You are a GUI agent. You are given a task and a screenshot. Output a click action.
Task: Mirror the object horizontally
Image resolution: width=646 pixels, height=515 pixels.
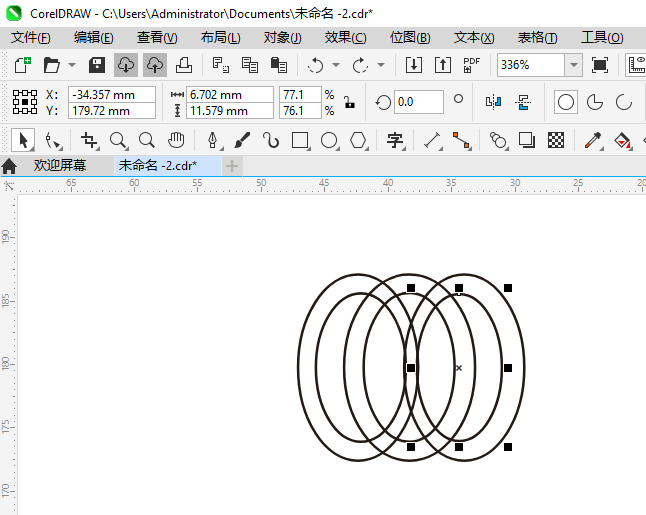pyautogui.click(x=494, y=102)
